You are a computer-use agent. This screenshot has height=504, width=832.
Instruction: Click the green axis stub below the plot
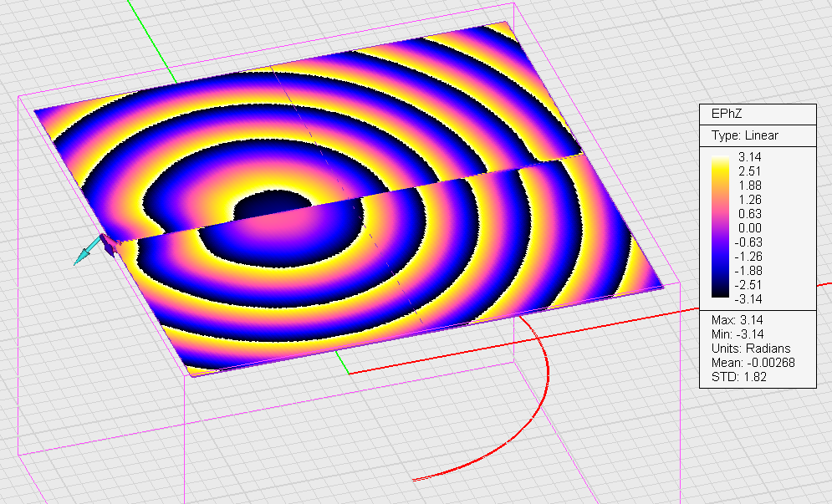tap(340, 363)
